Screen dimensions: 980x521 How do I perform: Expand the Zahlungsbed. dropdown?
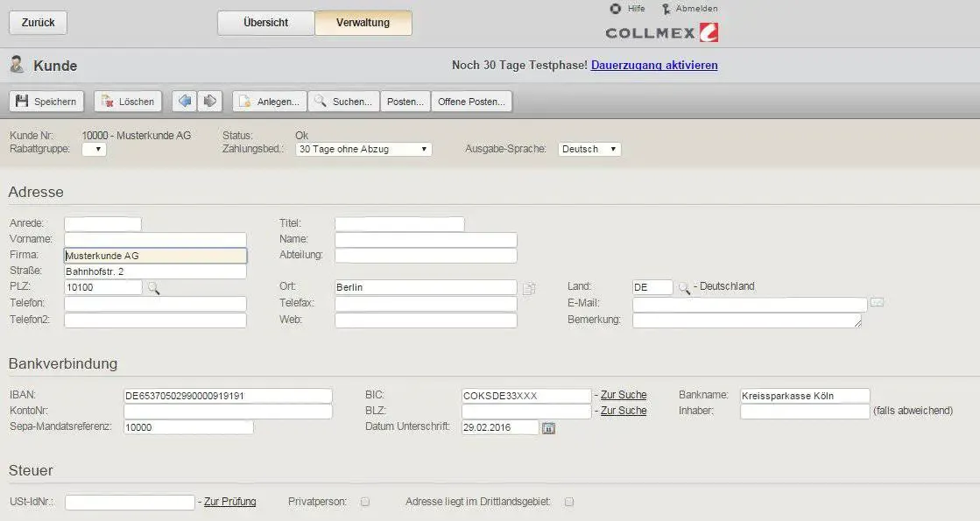363,150
